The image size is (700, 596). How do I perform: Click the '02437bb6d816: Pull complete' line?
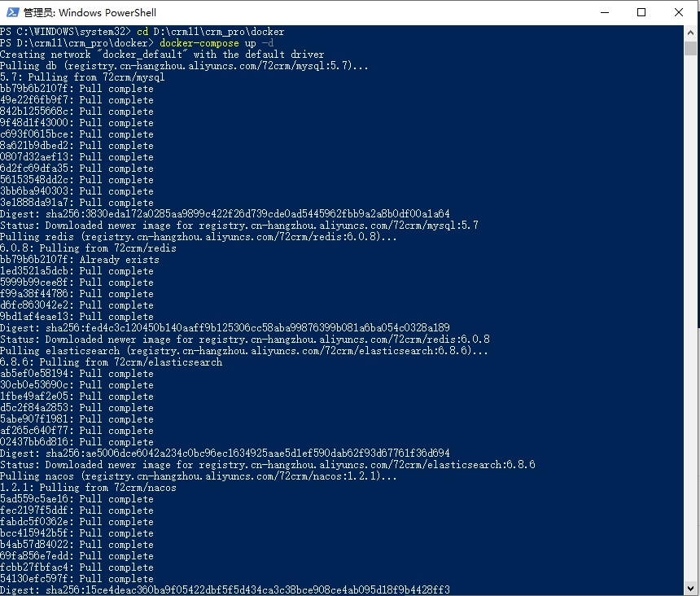coord(77,442)
